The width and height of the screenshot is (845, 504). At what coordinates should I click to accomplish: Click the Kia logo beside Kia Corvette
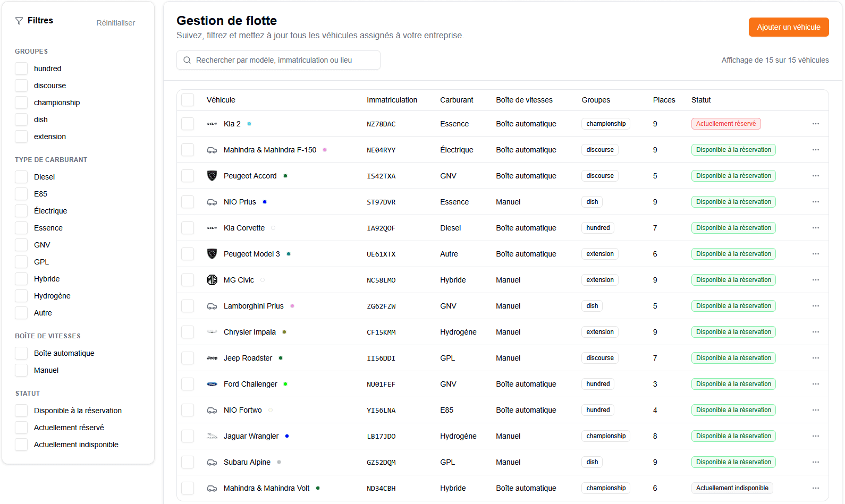(212, 228)
